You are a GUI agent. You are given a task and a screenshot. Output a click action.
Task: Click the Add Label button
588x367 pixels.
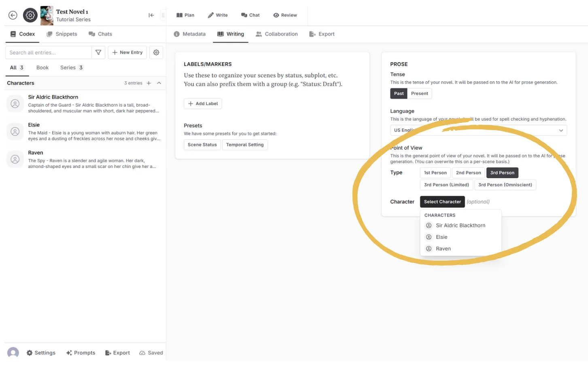click(x=203, y=103)
